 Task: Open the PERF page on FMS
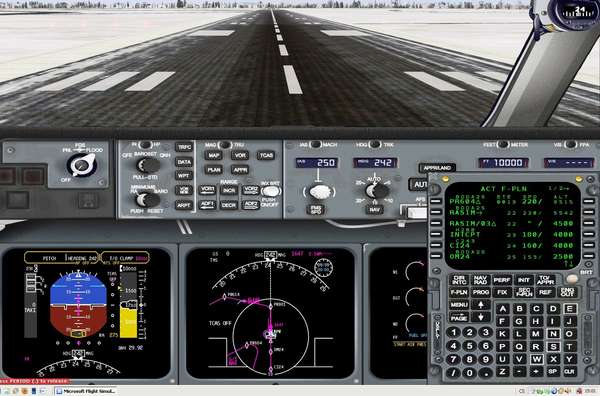pos(502,280)
